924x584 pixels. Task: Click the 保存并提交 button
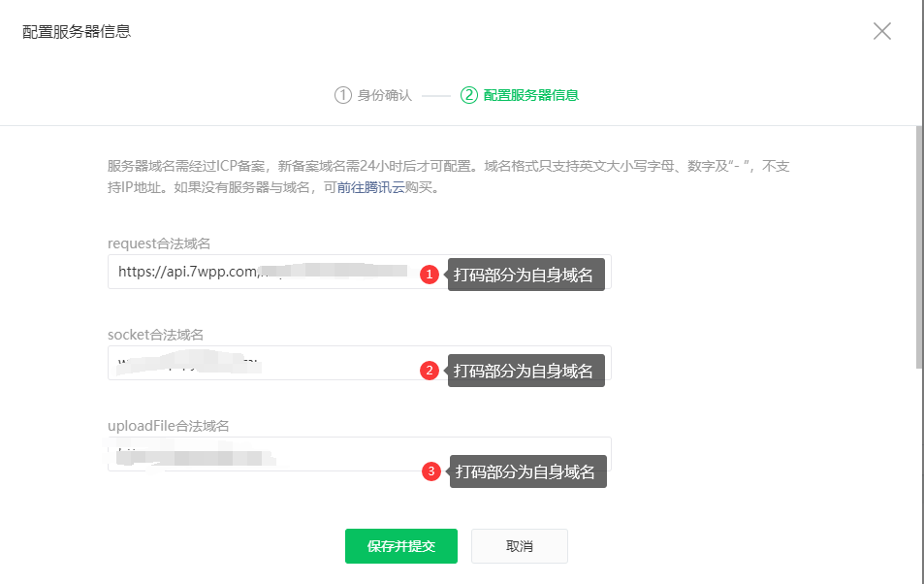coord(400,546)
